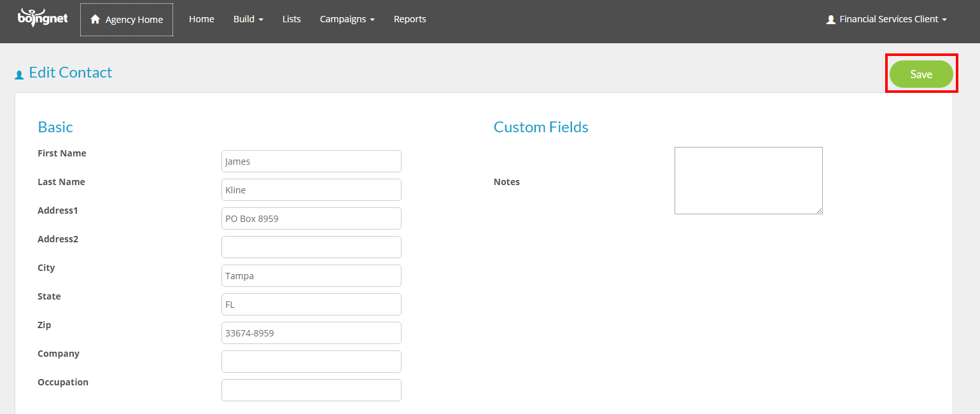This screenshot has height=414, width=980.
Task: Click the Last Name field containing Kline
Action: tap(311, 190)
